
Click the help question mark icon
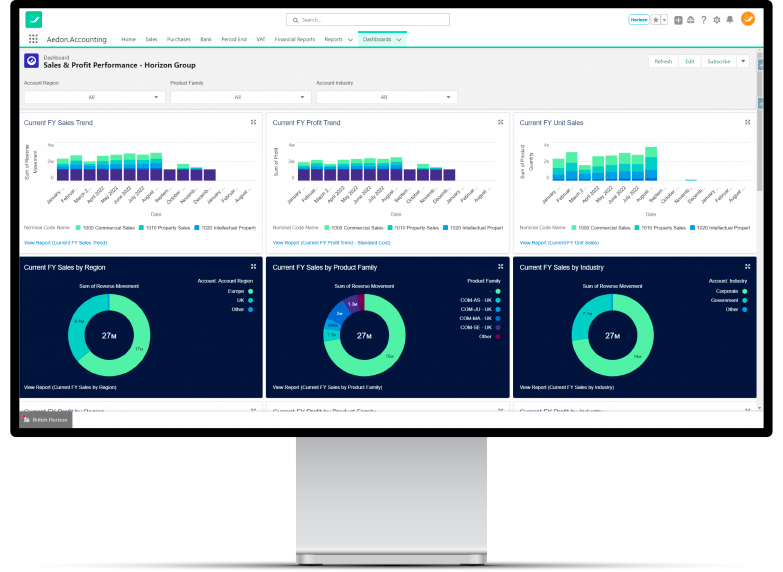[x=703, y=19]
